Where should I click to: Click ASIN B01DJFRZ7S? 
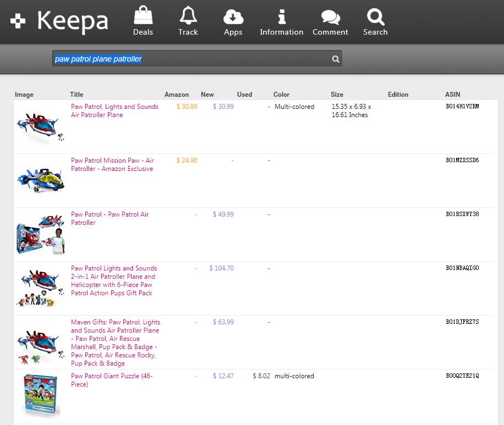462,322
